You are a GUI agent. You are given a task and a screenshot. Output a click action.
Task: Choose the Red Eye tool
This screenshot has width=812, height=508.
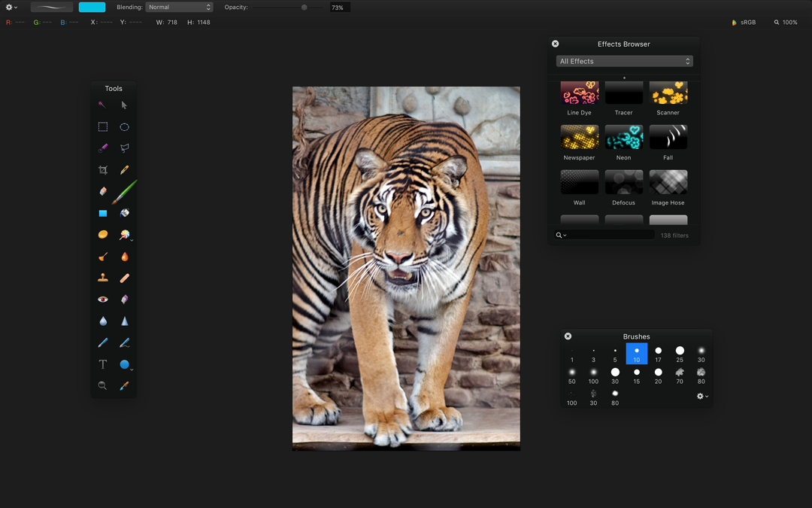point(103,299)
